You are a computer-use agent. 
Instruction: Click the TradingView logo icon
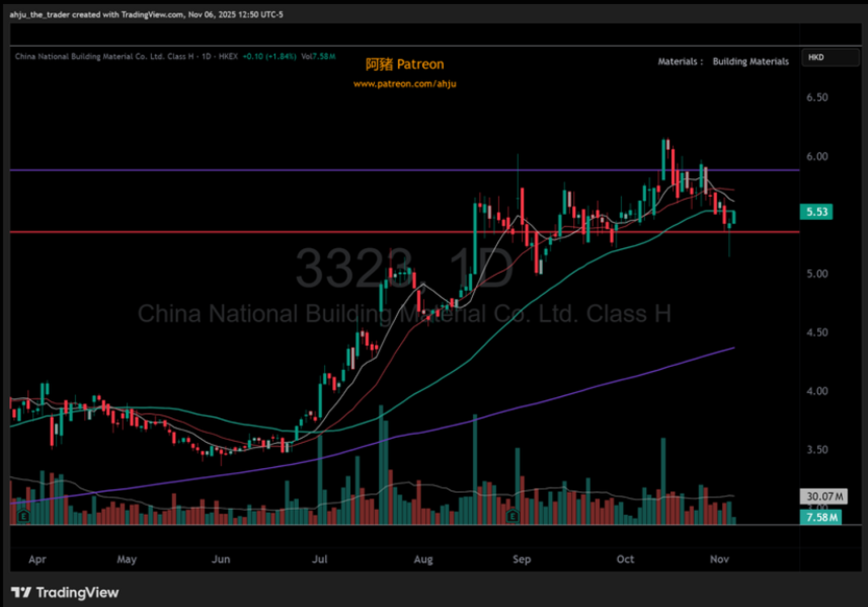point(21,592)
